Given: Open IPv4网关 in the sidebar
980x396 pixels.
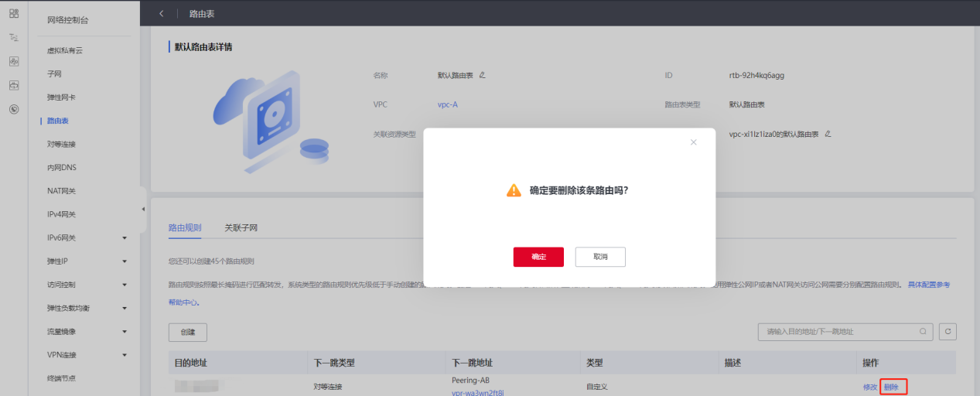Looking at the screenshot, I should pos(62,214).
